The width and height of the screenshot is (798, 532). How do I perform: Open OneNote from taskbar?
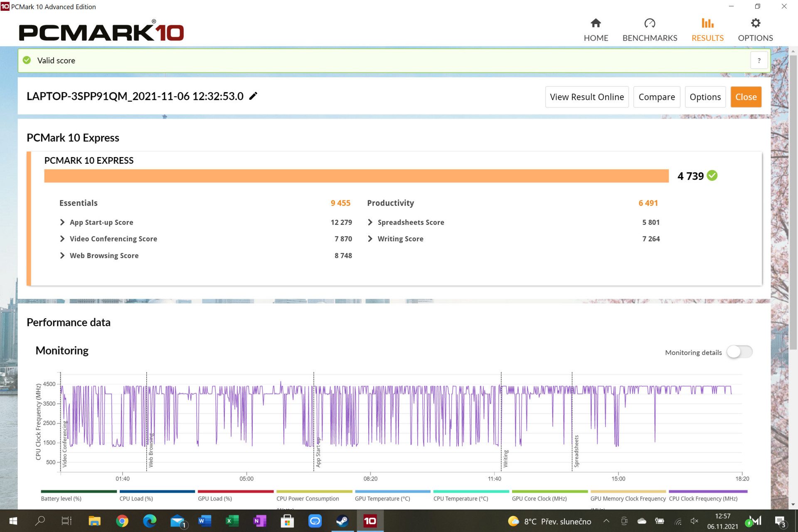pyautogui.click(x=260, y=521)
